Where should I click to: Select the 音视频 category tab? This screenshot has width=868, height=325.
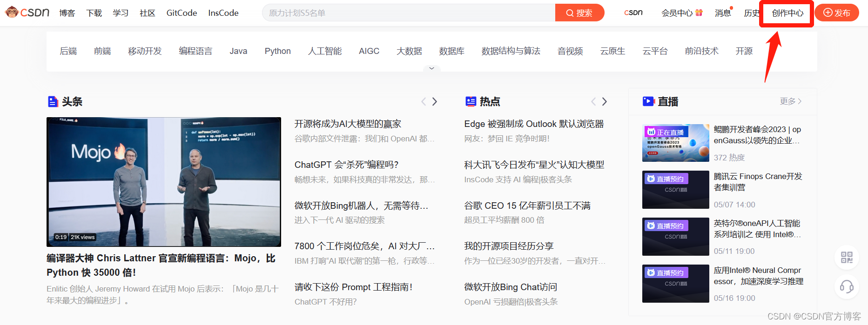coord(570,51)
